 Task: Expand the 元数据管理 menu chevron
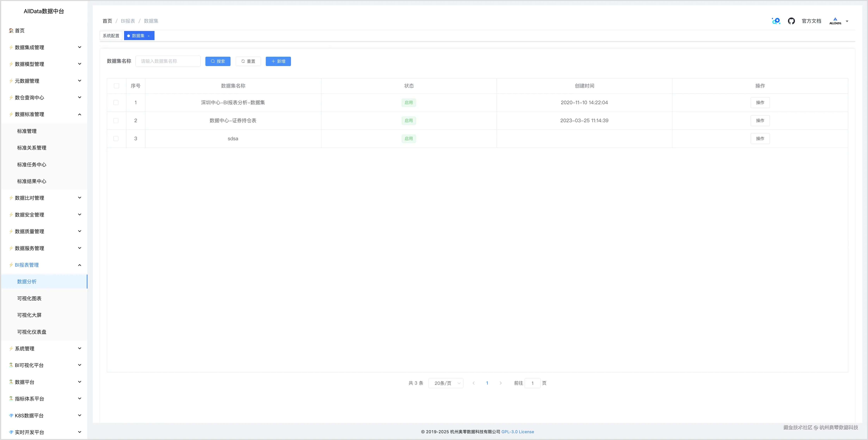pos(79,81)
